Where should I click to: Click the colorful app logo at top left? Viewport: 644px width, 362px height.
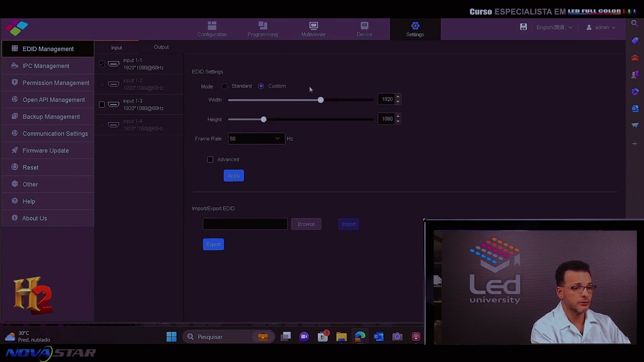(x=17, y=28)
